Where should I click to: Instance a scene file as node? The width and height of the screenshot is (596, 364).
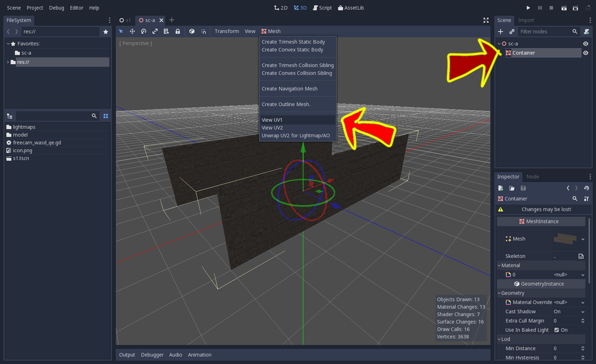pyautogui.click(x=512, y=32)
